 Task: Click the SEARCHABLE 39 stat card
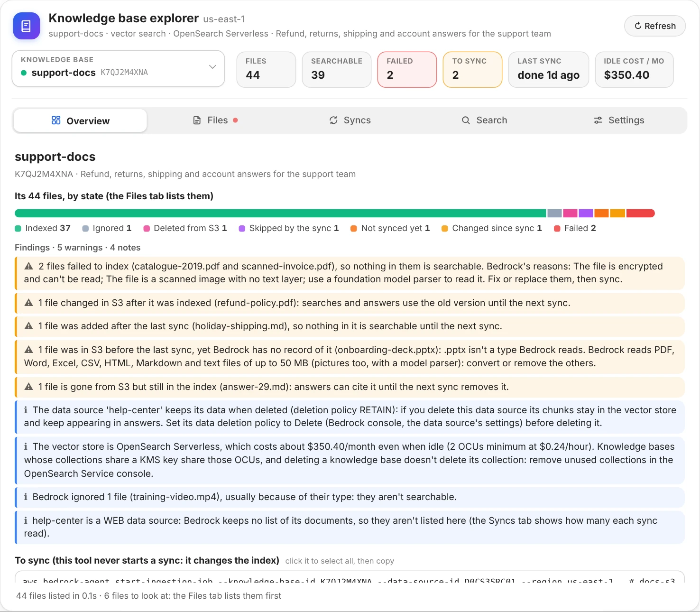click(x=337, y=69)
